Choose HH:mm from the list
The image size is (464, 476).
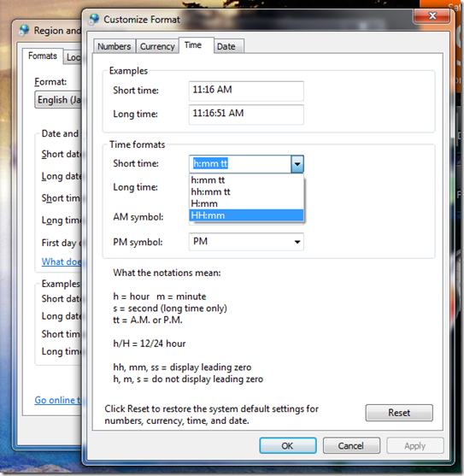point(246,215)
